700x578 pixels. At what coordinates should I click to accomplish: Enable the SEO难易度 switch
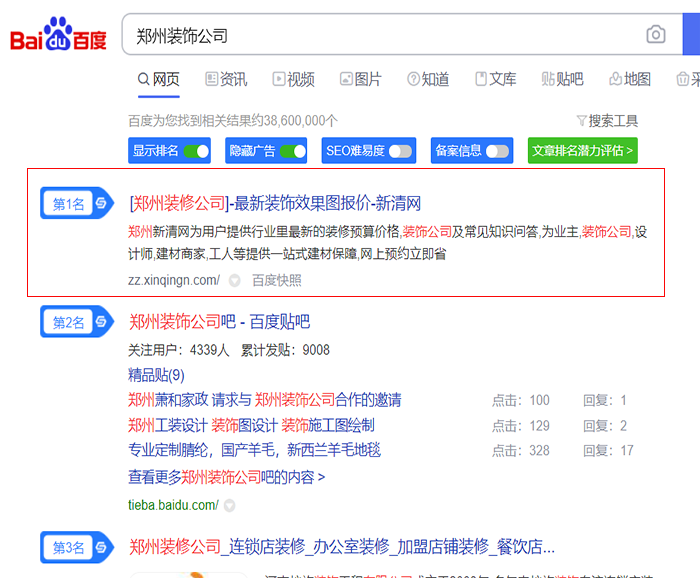point(400,151)
